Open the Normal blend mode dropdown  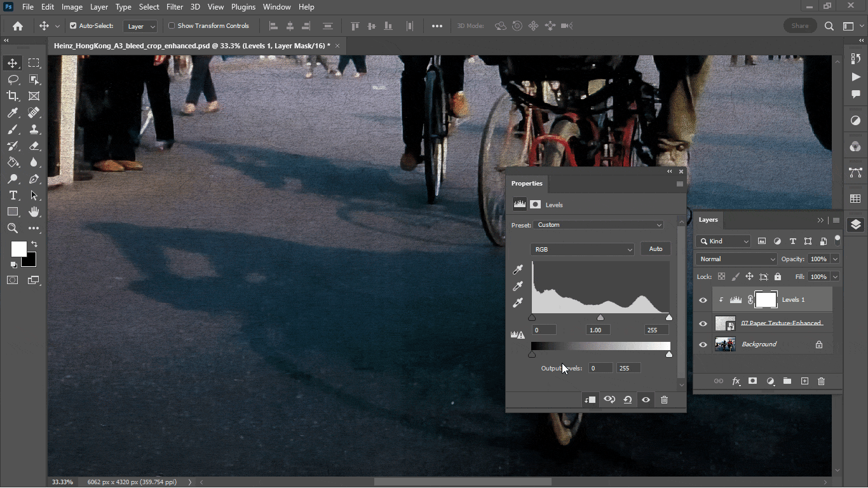click(736, 259)
